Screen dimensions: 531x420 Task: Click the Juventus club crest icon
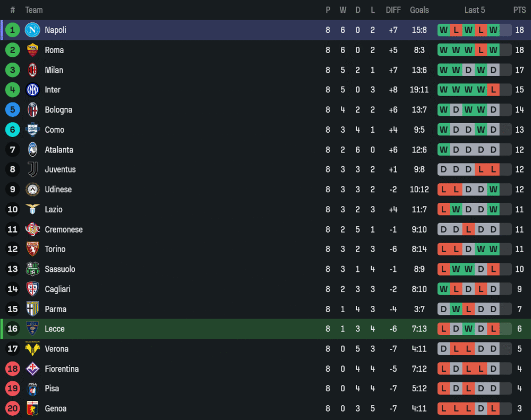point(32,169)
